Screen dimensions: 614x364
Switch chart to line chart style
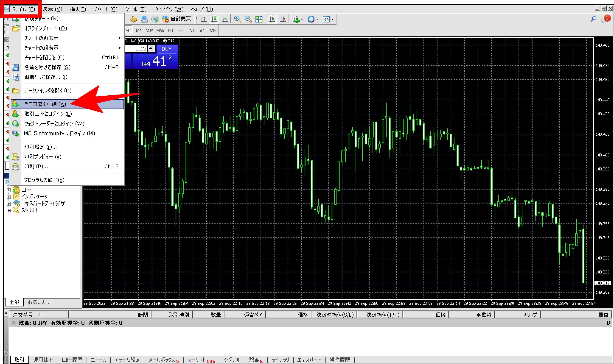pos(225,19)
